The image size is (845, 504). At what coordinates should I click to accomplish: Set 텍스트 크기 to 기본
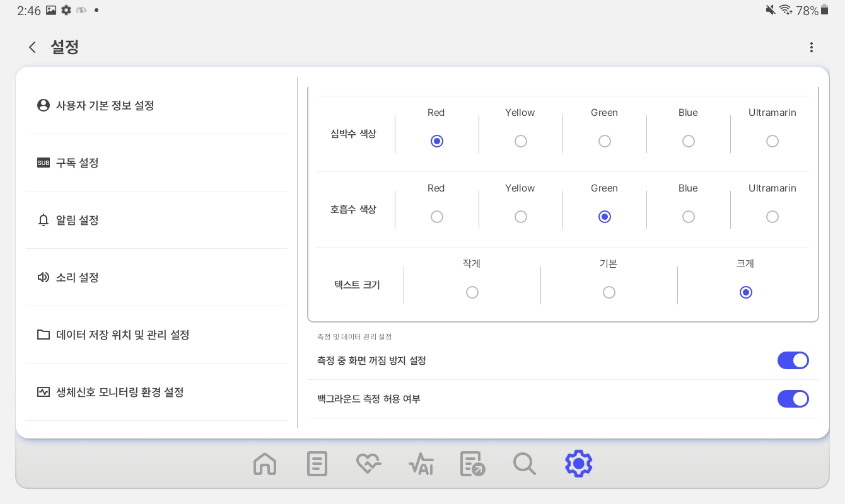(609, 292)
